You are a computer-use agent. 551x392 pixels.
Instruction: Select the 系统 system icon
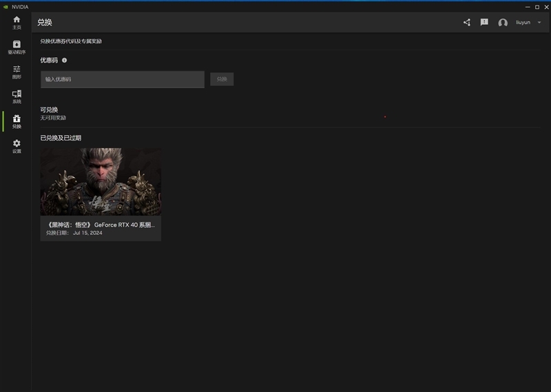pyautogui.click(x=17, y=94)
